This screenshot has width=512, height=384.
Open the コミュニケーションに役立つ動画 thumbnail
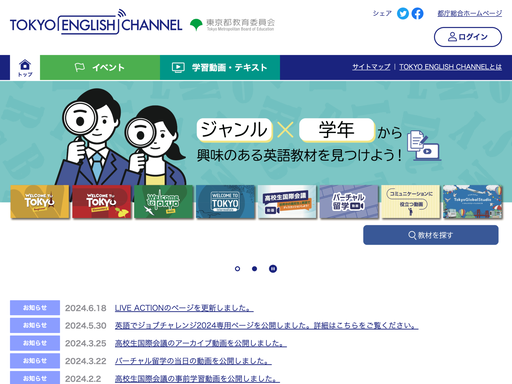pos(411,202)
